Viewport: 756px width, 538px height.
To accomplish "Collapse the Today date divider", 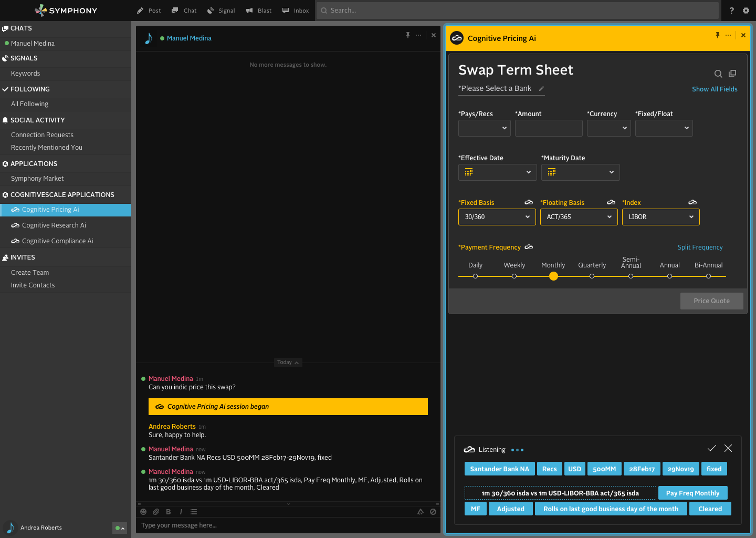I will click(x=288, y=363).
